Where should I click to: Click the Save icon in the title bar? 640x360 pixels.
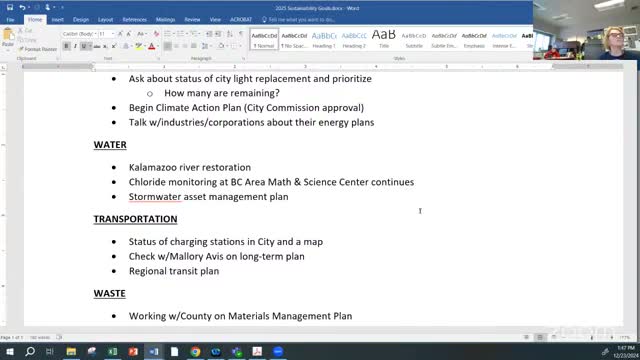click(x=10, y=7)
